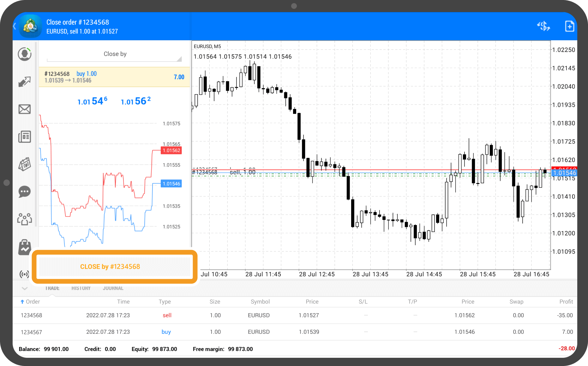
Task: Click the dollar exchange icon in header
Action: [543, 26]
